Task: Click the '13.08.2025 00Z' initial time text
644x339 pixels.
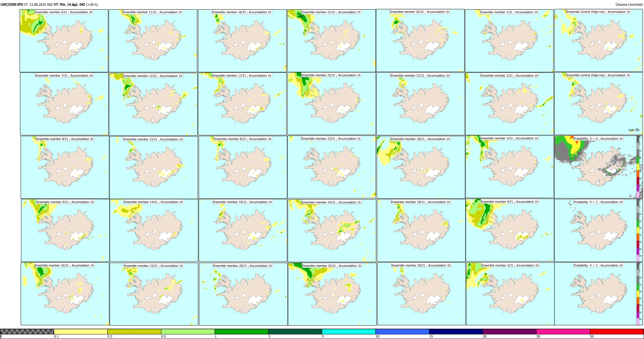Action: (x=41, y=4)
